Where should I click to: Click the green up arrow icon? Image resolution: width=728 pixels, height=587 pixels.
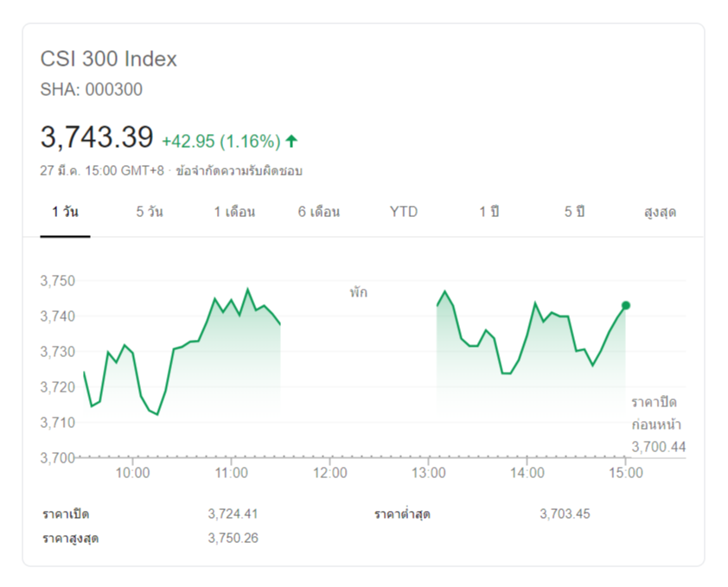291,140
